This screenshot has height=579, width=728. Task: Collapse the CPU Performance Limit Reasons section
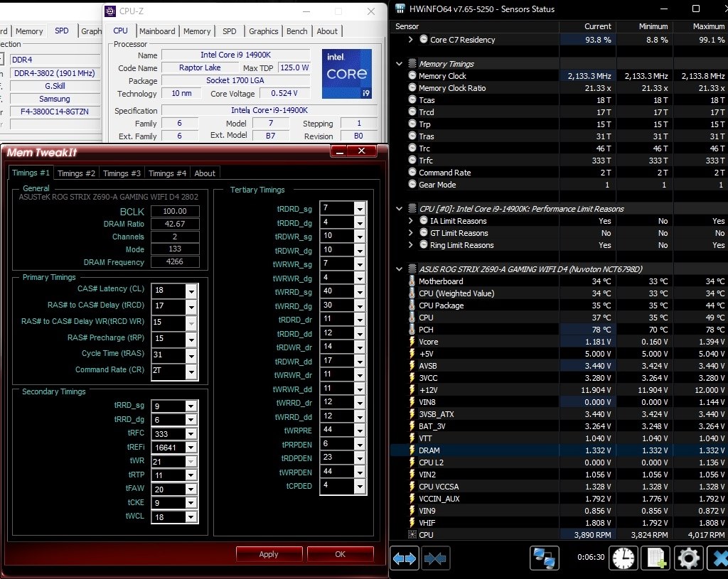click(x=400, y=209)
